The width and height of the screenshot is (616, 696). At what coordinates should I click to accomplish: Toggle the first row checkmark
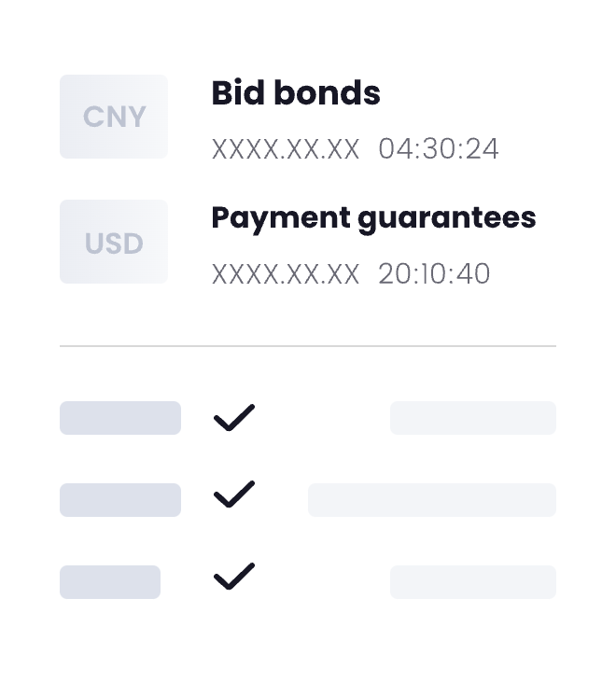click(x=234, y=418)
